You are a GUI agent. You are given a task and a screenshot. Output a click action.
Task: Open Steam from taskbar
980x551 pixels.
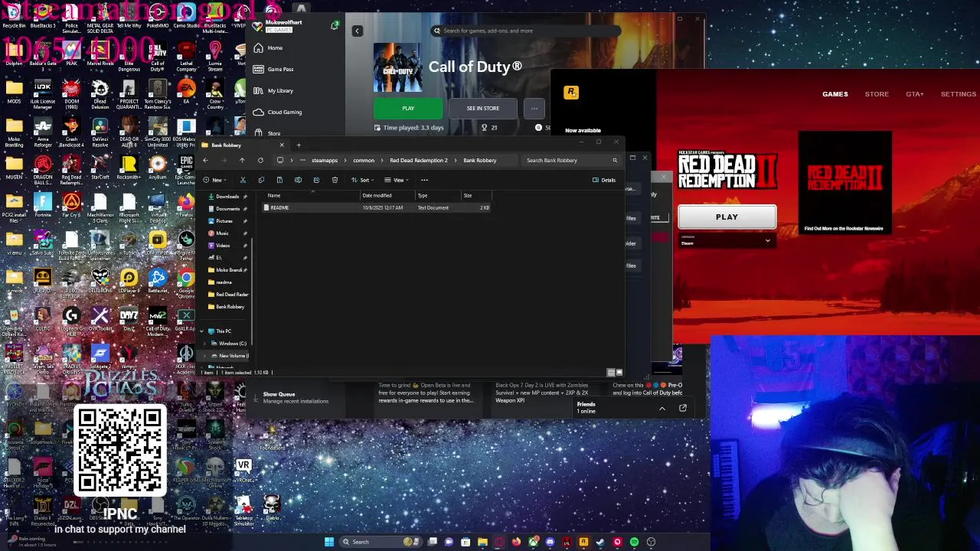pyautogui.click(x=599, y=542)
